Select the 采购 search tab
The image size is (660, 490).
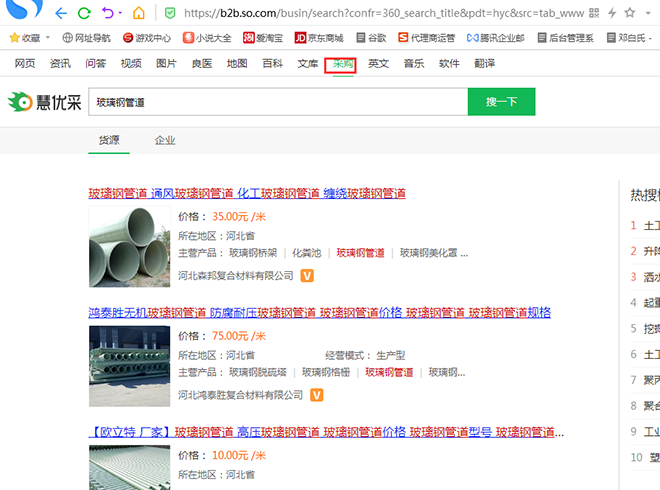[343, 64]
